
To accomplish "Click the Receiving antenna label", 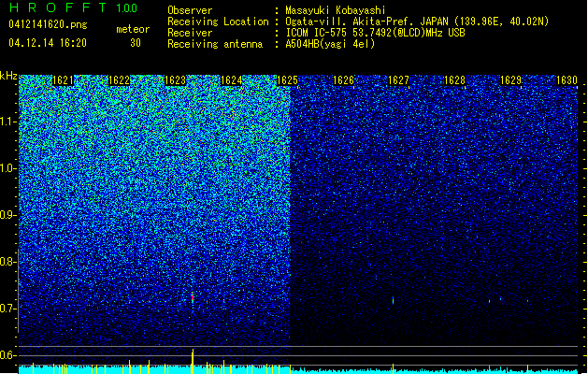I will coord(215,44).
